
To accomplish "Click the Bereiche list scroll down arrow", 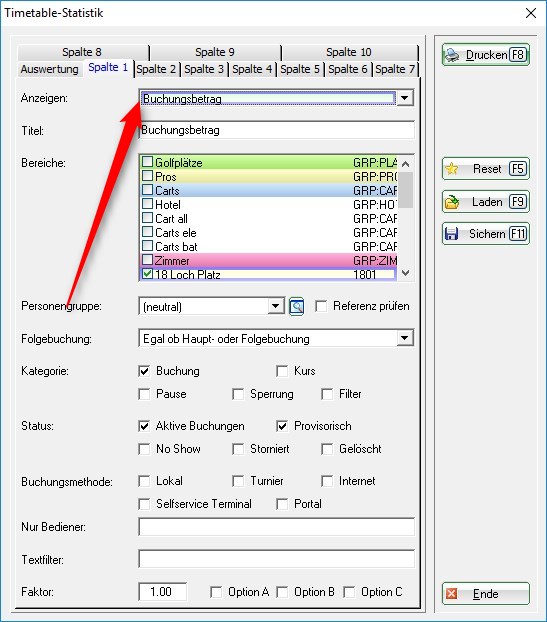I will tap(405, 273).
